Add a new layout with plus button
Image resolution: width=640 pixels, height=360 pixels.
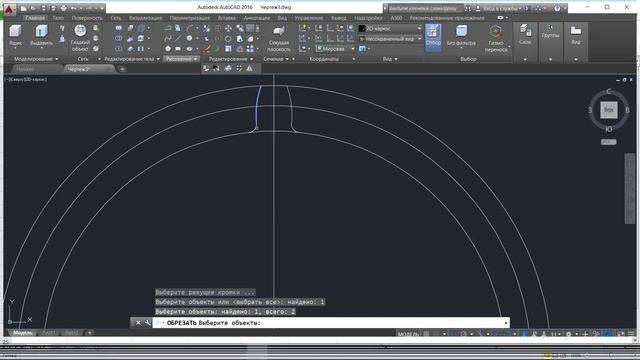(90, 333)
